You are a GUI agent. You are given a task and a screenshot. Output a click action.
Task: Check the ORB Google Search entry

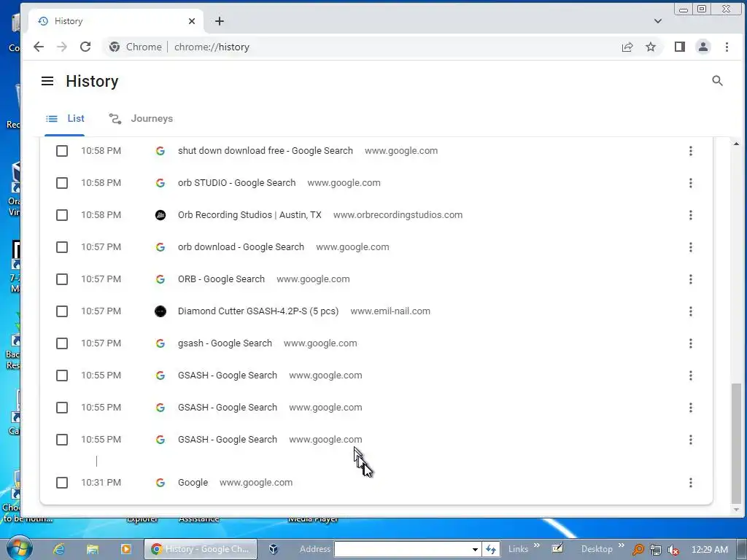tap(62, 279)
